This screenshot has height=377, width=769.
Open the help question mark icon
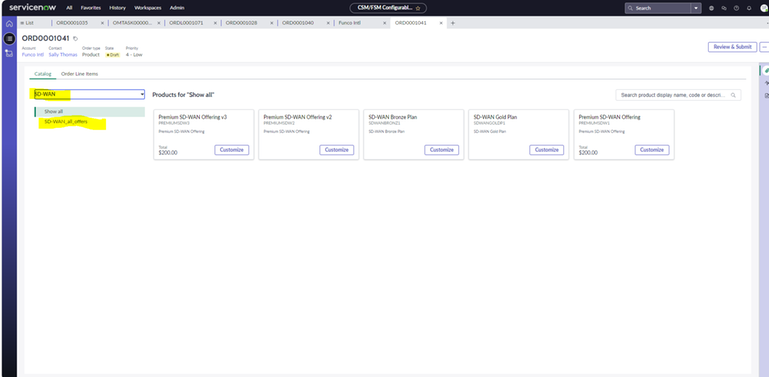click(736, 8)
